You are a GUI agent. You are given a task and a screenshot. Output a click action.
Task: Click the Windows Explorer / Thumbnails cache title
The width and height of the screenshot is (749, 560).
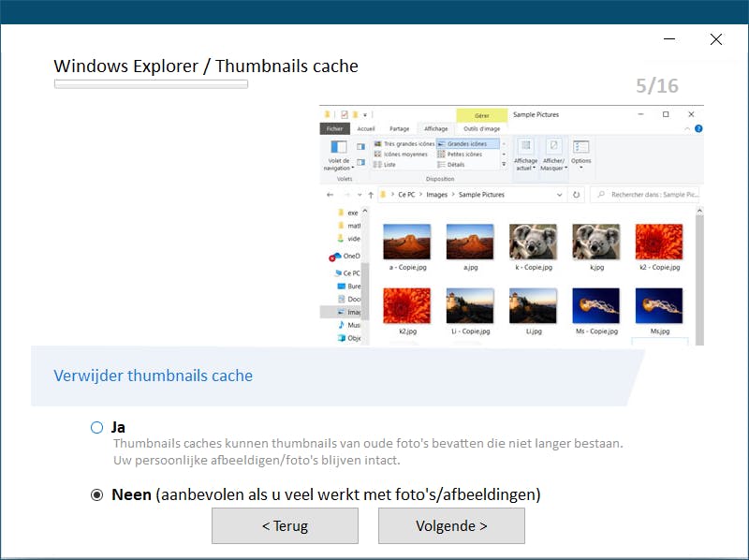click(x=206, y=66)
